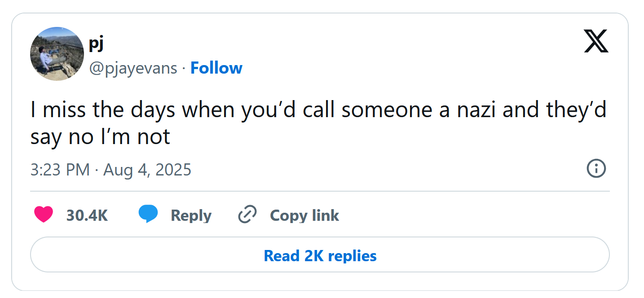Click the 30.4K like count
644x298 pixels.
pos(87,215)
